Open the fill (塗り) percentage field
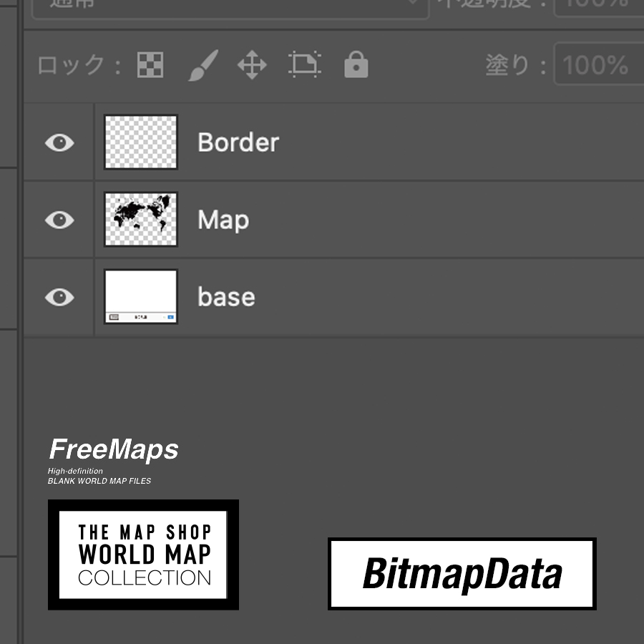The width and height of the screenshot is (644, 644). point(599,64)
